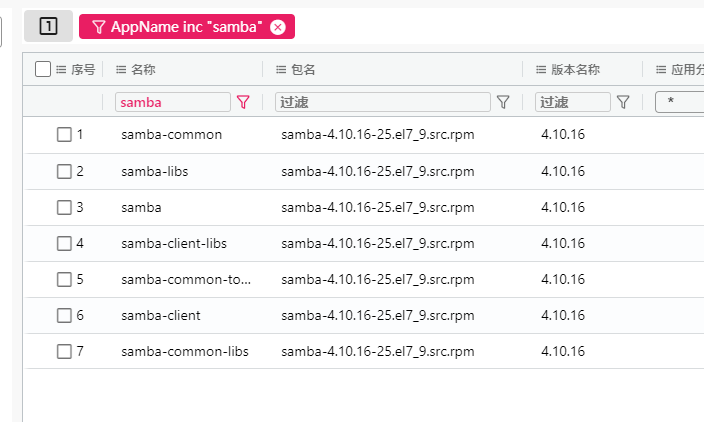
Task: Click the package name in row 1
Action: (x=378, y=134)
